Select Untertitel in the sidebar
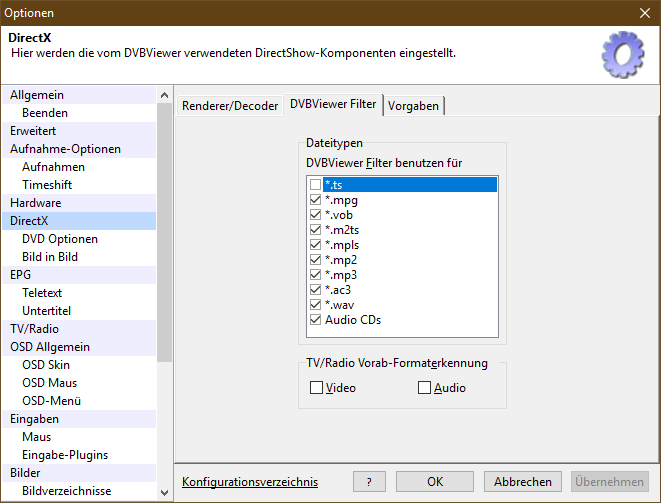 click(x=79, y=311)
